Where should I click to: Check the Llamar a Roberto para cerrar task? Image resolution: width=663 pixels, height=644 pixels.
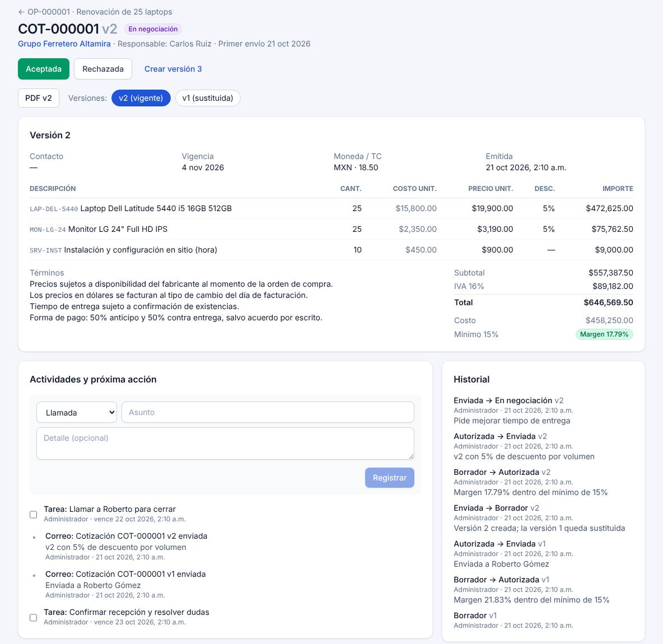click(x=34, y=515)
